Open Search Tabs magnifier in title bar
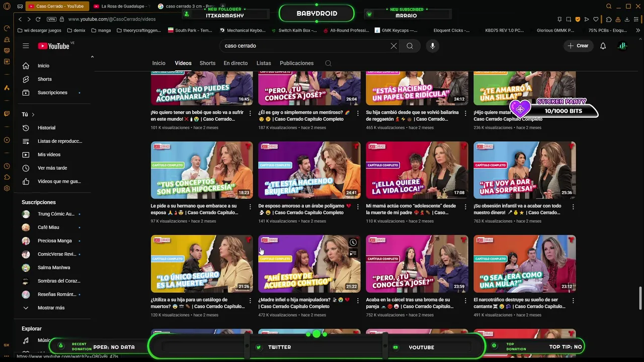 tap(609, 7)
